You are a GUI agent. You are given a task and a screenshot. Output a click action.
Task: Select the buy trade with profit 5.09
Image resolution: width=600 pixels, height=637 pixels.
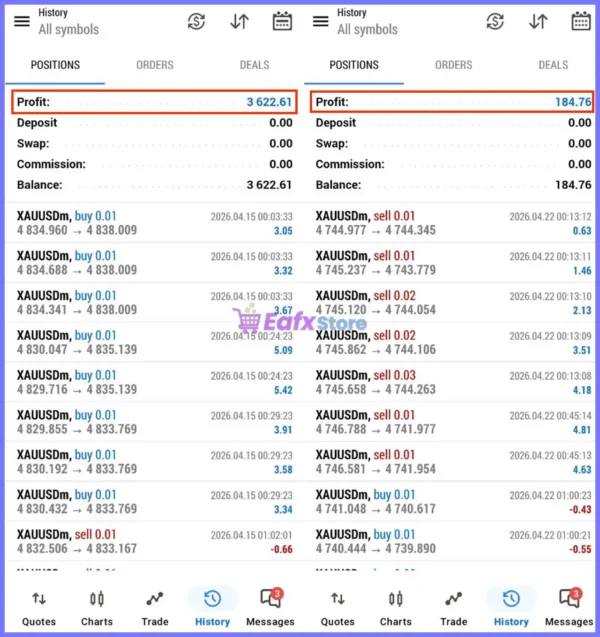[154, 342]
